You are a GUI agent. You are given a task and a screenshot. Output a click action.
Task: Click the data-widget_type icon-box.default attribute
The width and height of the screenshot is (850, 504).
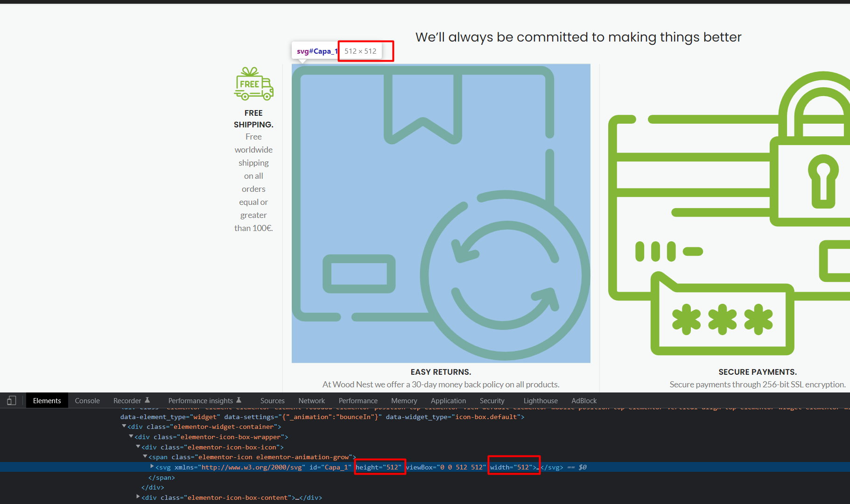point(453,417)
